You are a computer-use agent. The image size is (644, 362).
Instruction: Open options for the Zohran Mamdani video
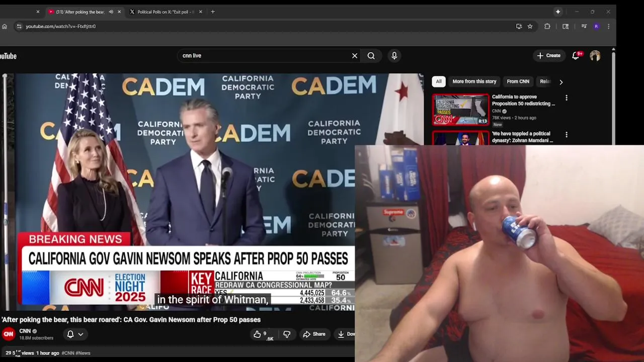[x=567, y=135]
